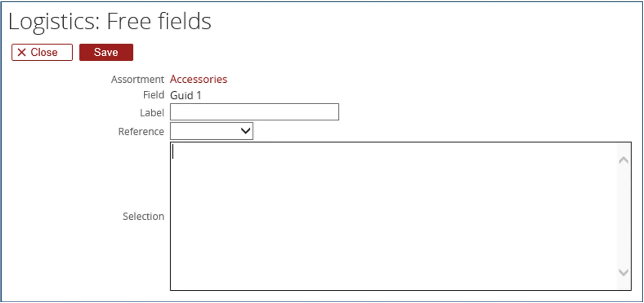Viewport: 644px width, 303px height.
Task: Click the "Selection" caption beside the text area
Action: point(143,216)
